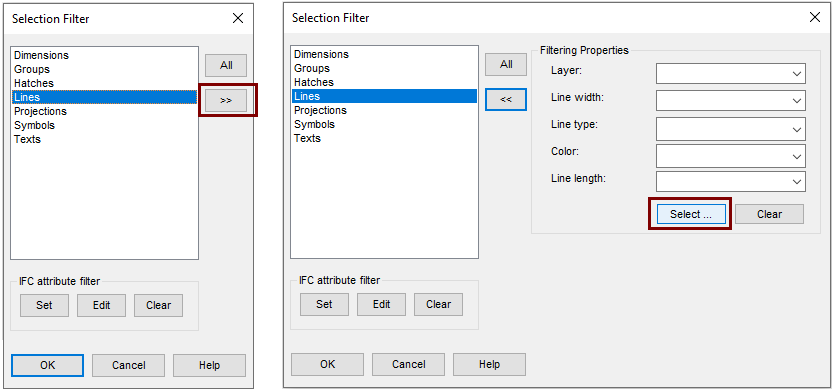Click Edit under IFC filter, left dialog
The width and height of the screenshot is (834, 392).
coord(101,305)
